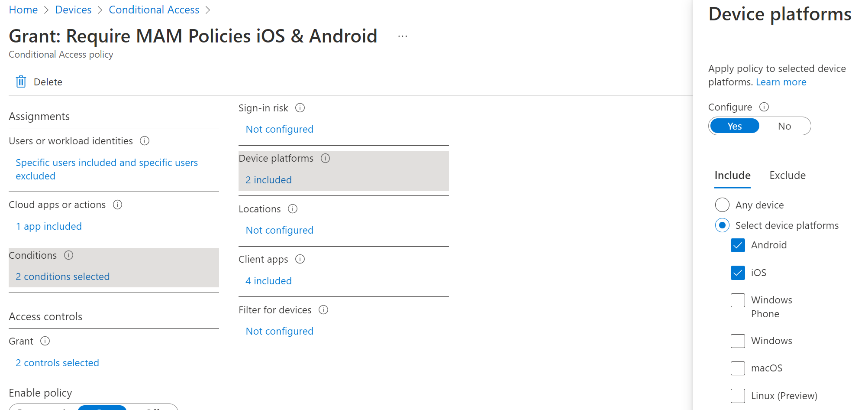Image resolution: width=868 pixels, height=410 pixels.
Task: Switch to the Exclude tab
Action: click(x=787, y=176)
